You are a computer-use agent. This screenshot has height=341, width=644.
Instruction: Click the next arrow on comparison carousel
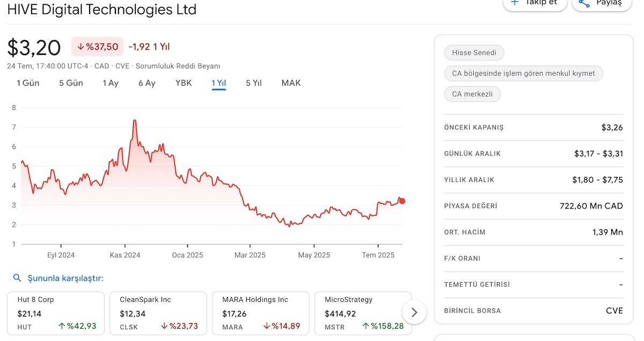414,312
